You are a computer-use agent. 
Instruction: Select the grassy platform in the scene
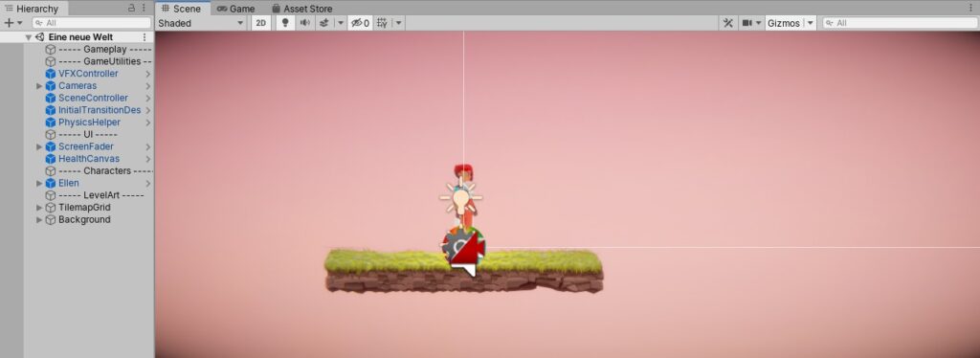(x=464, y=271)
